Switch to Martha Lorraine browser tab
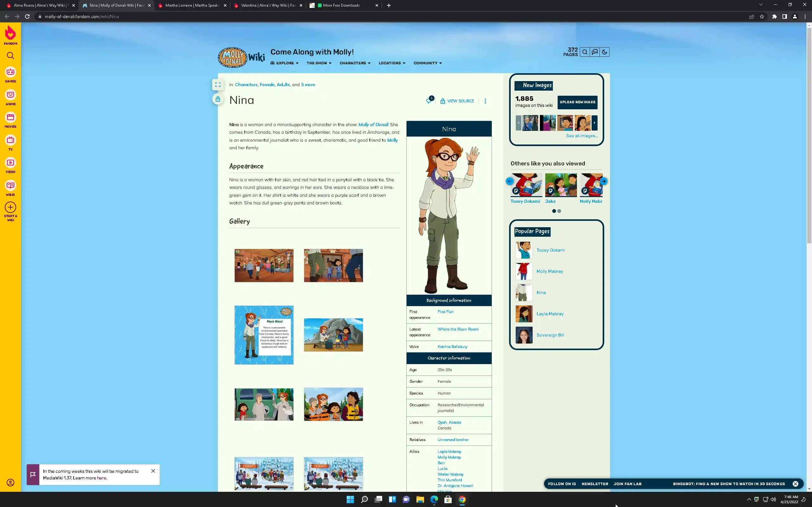 click(x=192, y=5)
